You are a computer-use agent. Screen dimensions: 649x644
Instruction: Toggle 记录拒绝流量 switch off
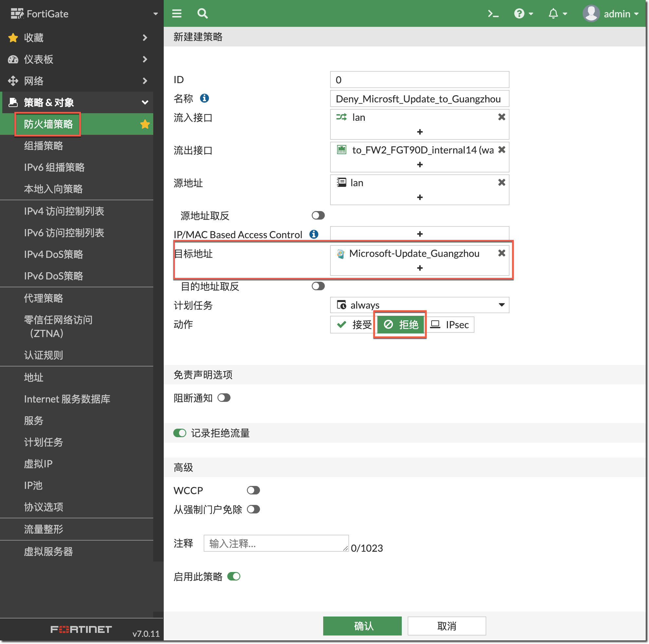click(180, 433)
